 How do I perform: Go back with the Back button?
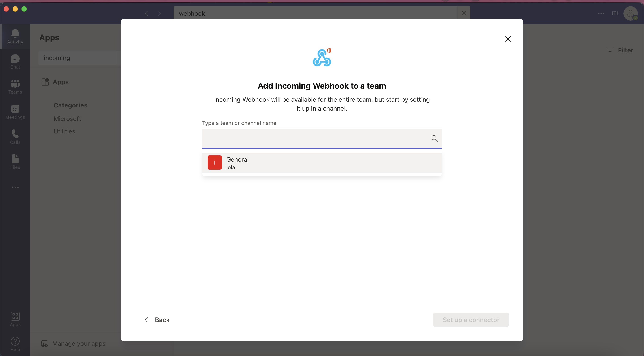[x=157, y=320]
